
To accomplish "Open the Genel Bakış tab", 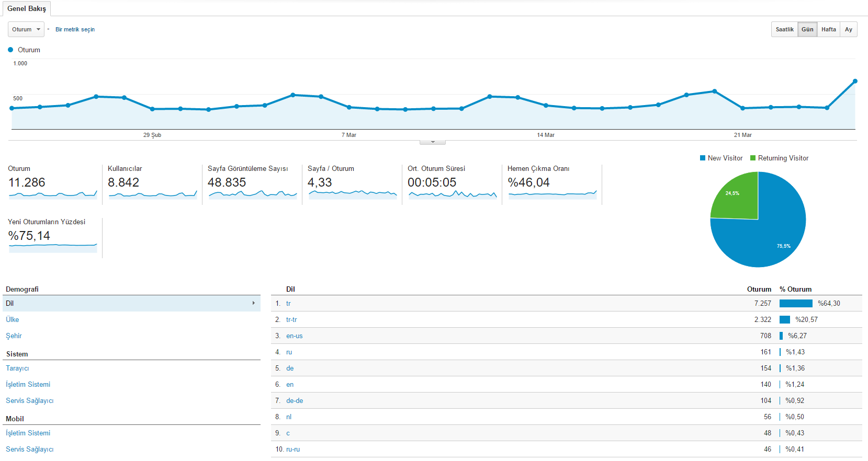I will click(27, 9).
